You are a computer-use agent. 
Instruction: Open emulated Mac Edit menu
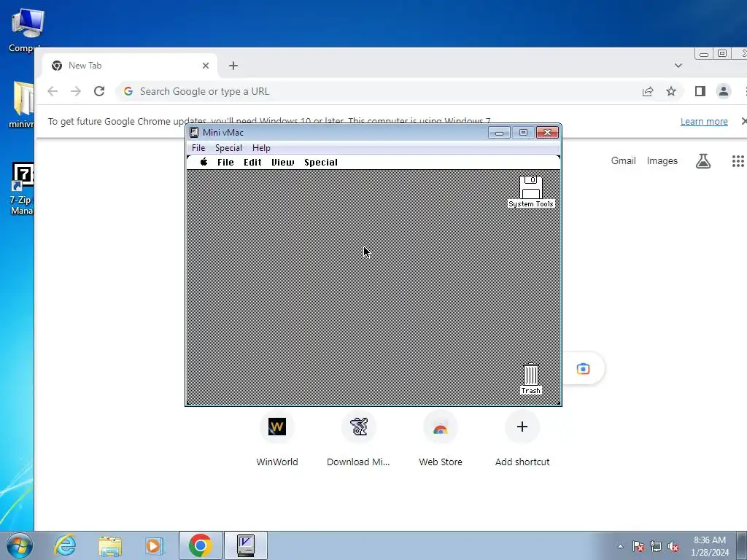click(x=252, y=163)
